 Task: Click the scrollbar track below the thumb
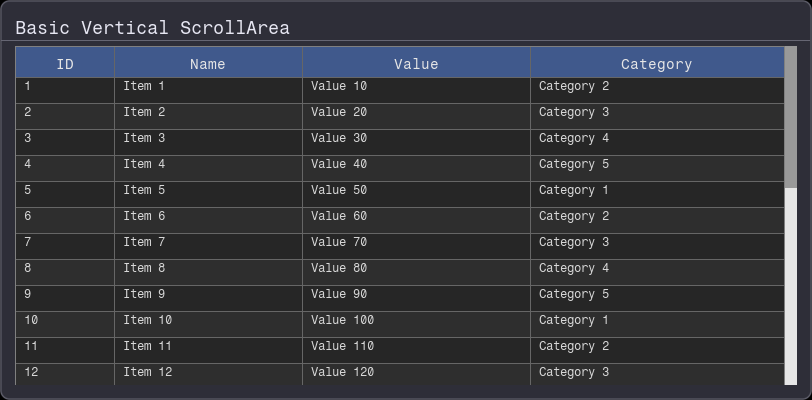tap(790, 290)
